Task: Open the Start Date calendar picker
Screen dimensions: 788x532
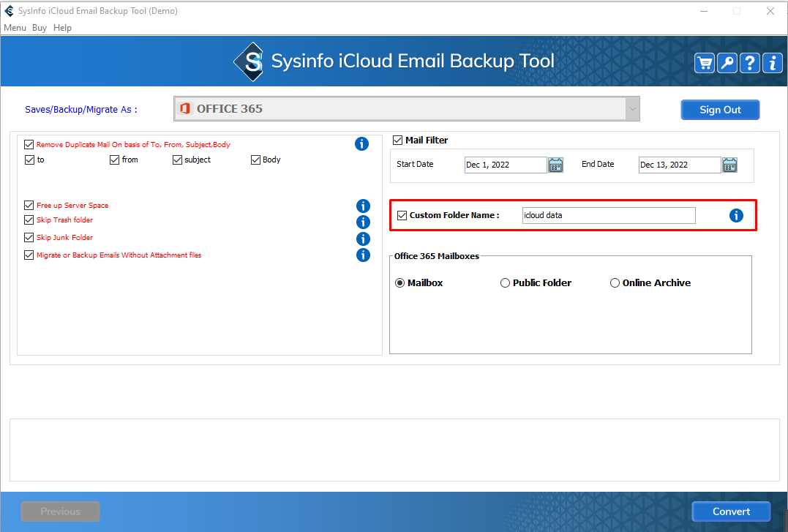Action: (x=555, y=165)
